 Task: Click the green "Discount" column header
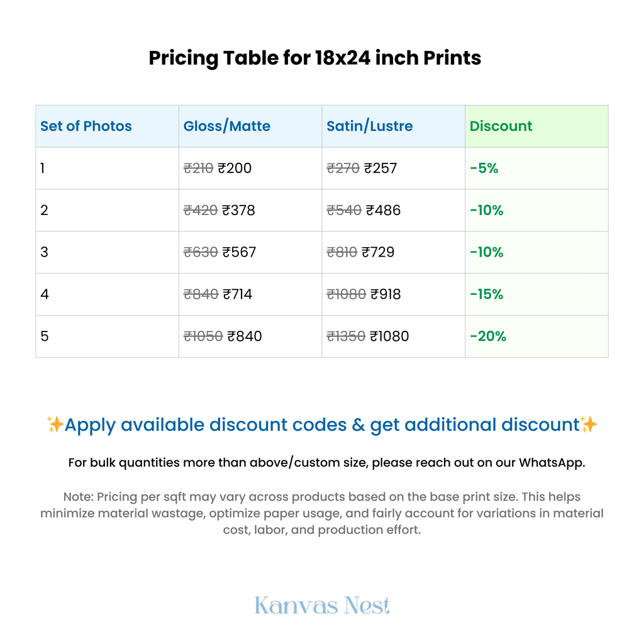coord(501,126)
